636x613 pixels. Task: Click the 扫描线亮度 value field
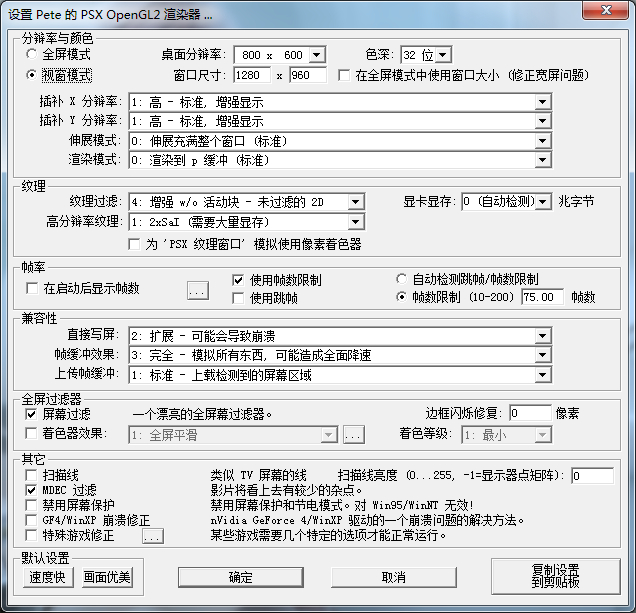[592, 475]
